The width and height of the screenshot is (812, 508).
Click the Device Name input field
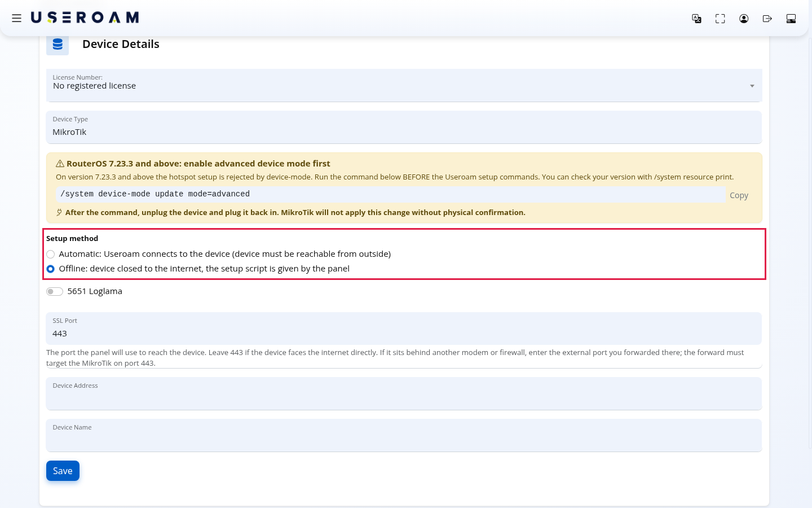[404, 435]
